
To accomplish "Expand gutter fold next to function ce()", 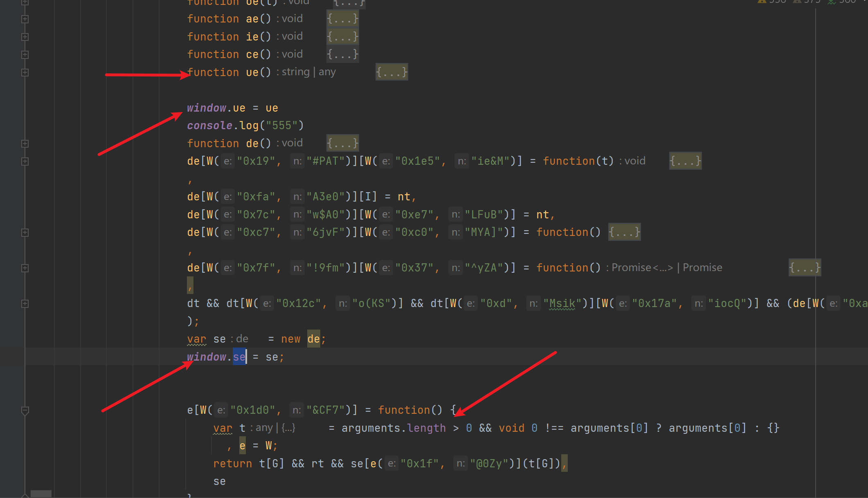I will (25, 55).
